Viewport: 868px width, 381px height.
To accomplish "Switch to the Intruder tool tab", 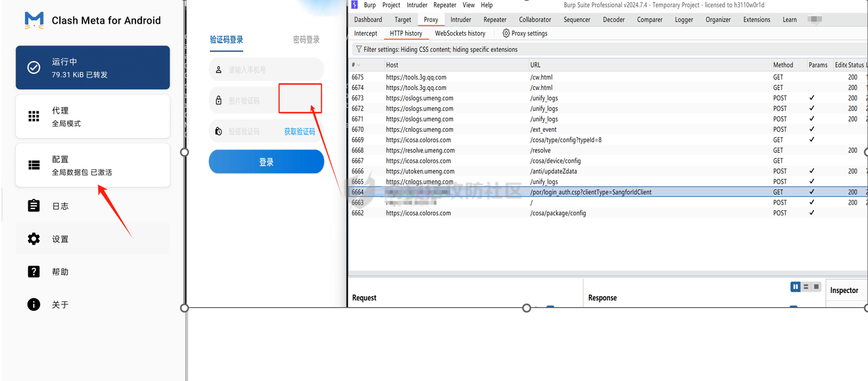I will [x=461, y=19].
